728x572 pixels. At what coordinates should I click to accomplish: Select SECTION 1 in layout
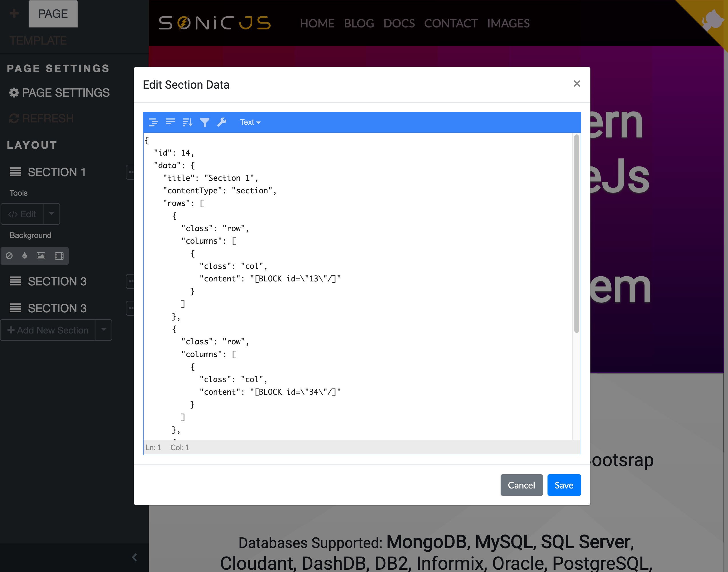[x=57, y=172]
